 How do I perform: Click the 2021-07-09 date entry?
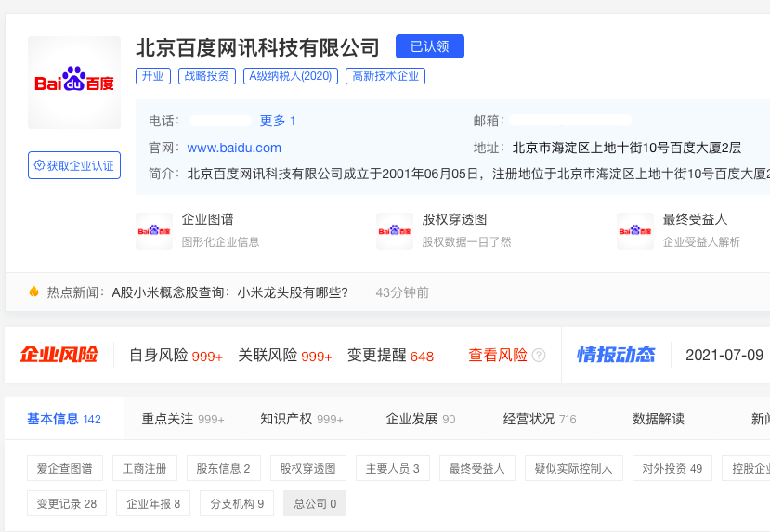coord(724,355)
